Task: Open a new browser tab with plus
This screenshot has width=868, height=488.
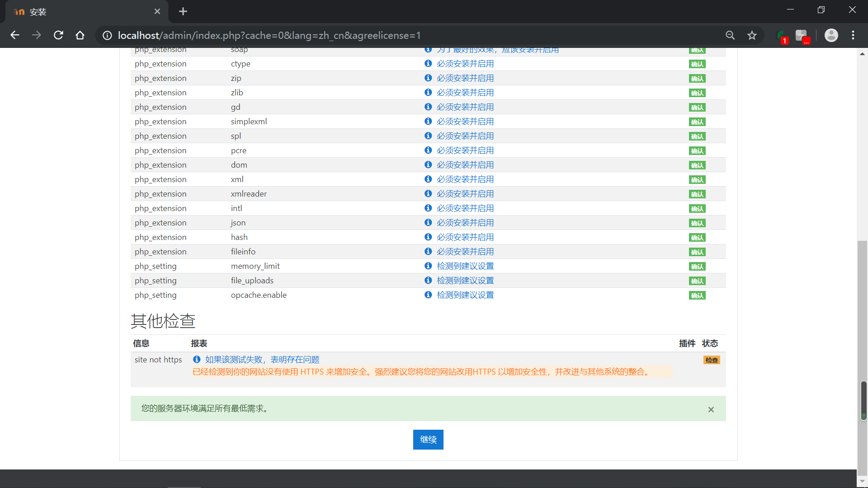Action: pyautogui.click(x=183, y=12)
